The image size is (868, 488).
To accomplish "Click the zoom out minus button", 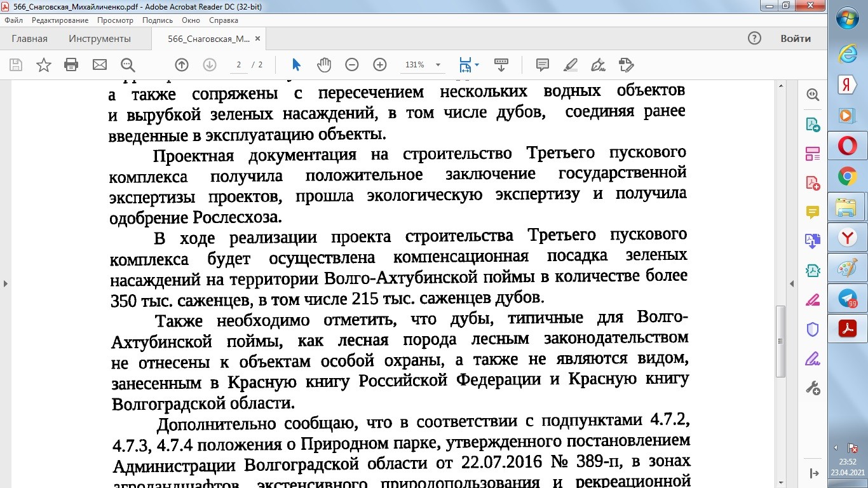I will (352, 65).
